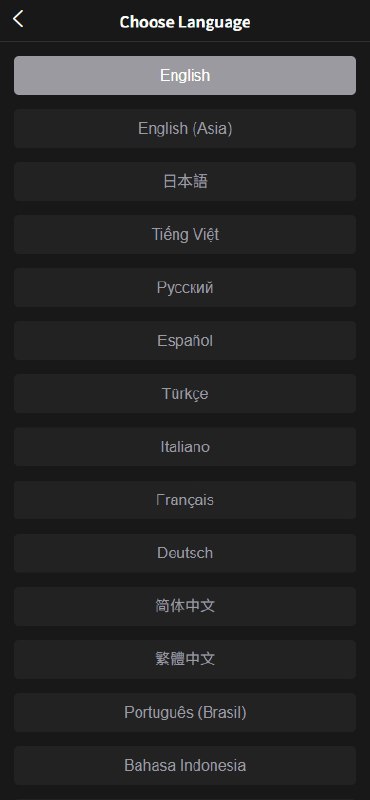Select Deutsch language option
The height and width of the screenshot is (800, 370).
[185, 553]
